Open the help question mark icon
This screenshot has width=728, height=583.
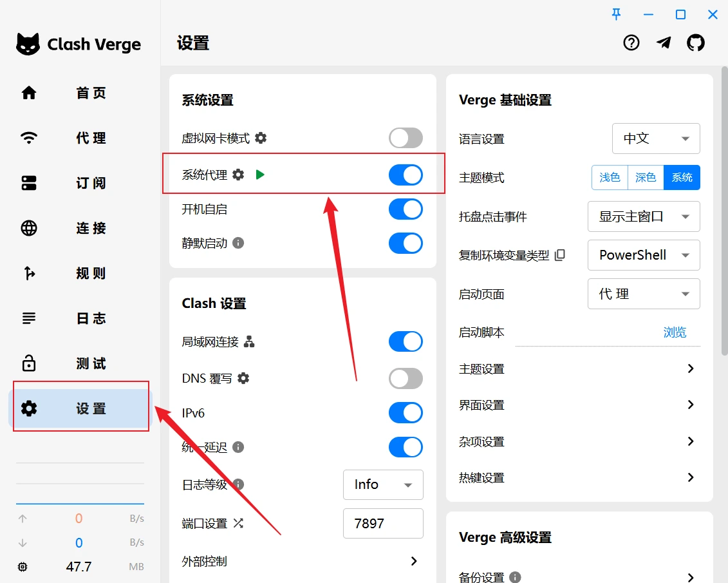[x=631, y=43]
